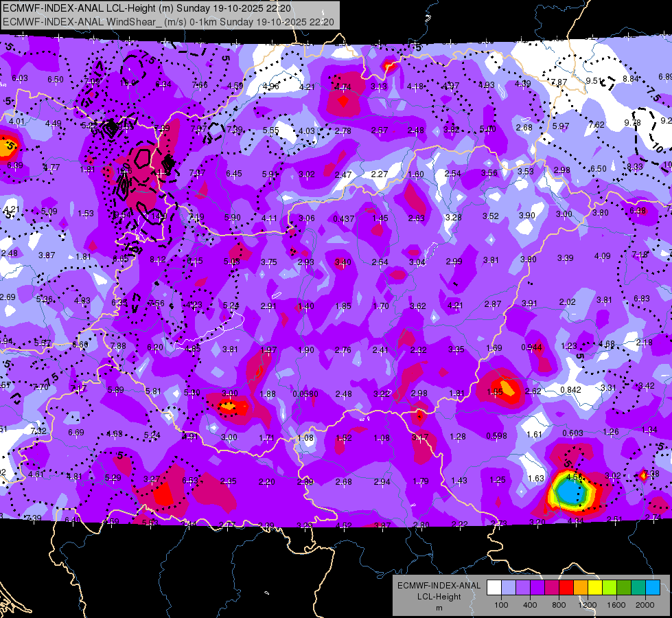Click the light lavender legend swatch
Viewport: 672px width, 618px height.
508,587
